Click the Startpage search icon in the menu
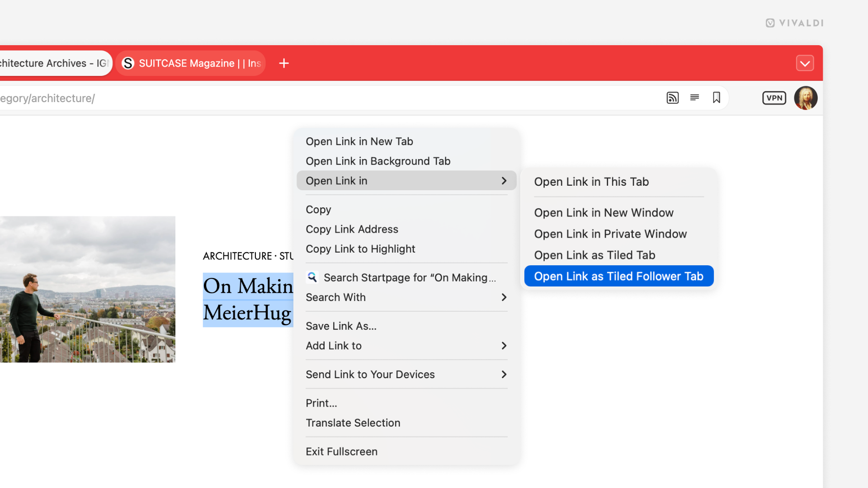The width and height of the screenshot is (868, 488). pos(312,277)
